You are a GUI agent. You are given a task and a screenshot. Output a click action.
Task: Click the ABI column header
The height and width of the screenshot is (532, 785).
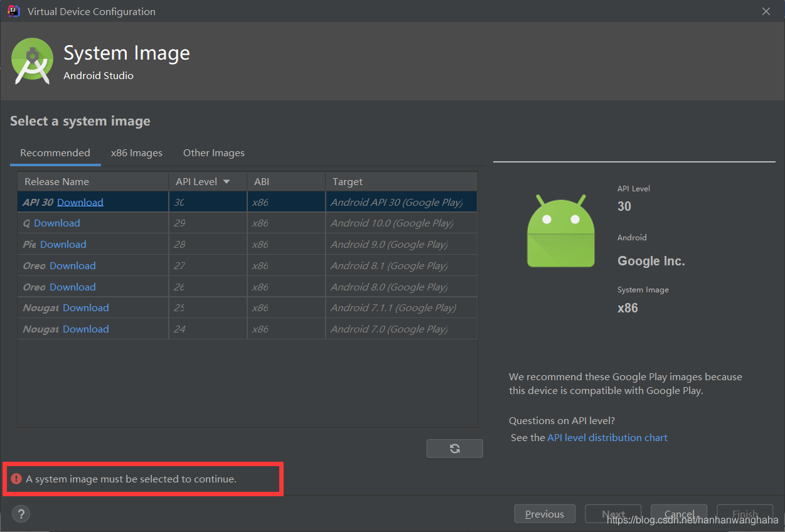(x=261, y=181)
